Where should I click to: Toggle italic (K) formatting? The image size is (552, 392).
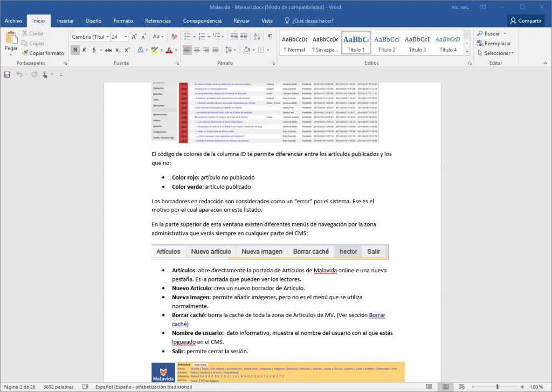tap(85, 50)
